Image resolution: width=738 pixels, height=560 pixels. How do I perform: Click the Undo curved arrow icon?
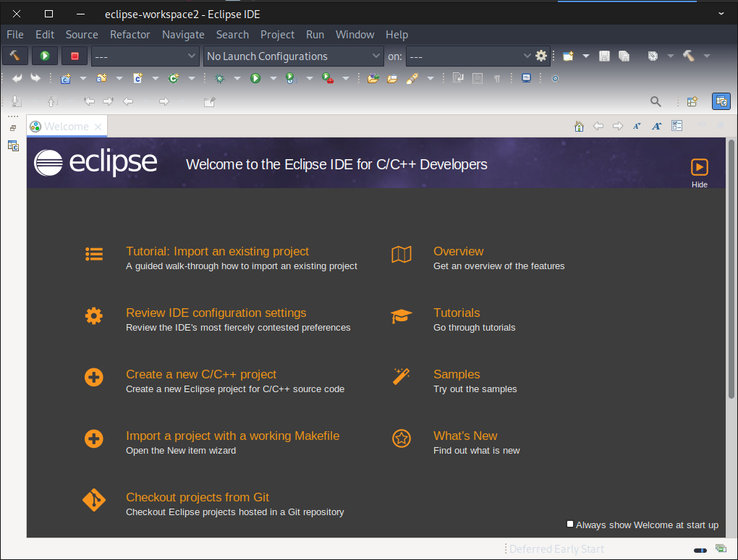click(17, 78)
